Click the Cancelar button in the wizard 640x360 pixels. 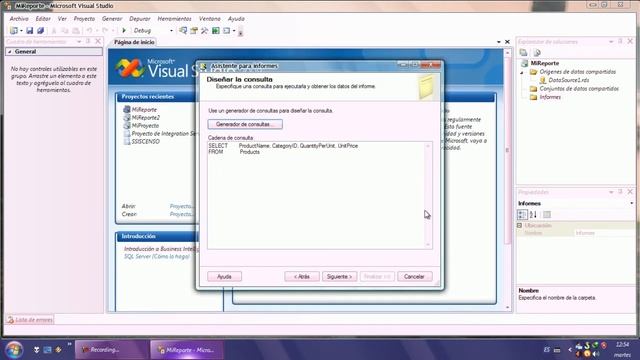pyautogui.click(x=414, y=277)
